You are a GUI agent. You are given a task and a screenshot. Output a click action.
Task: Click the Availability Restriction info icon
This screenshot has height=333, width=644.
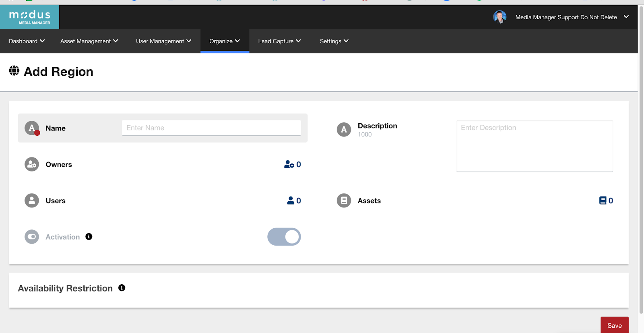(x=122, y=288)
